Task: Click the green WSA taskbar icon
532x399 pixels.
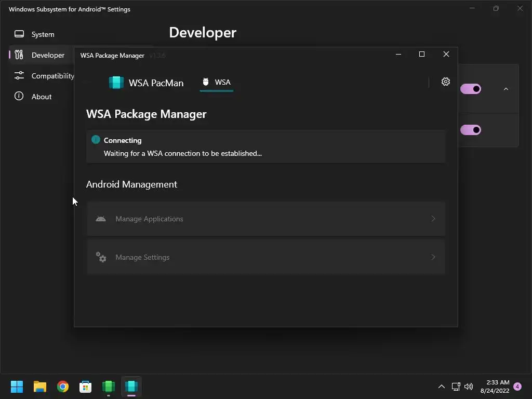Action: click(x=109, y=387)
